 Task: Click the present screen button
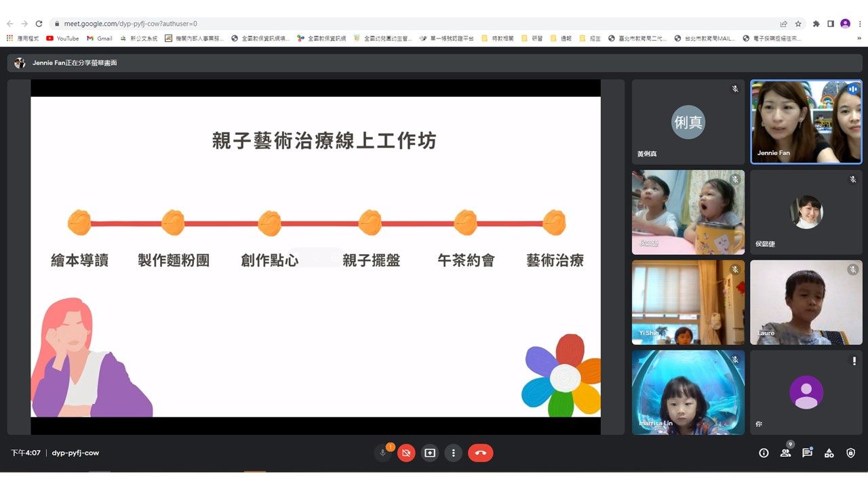click(x=430, y=453)
